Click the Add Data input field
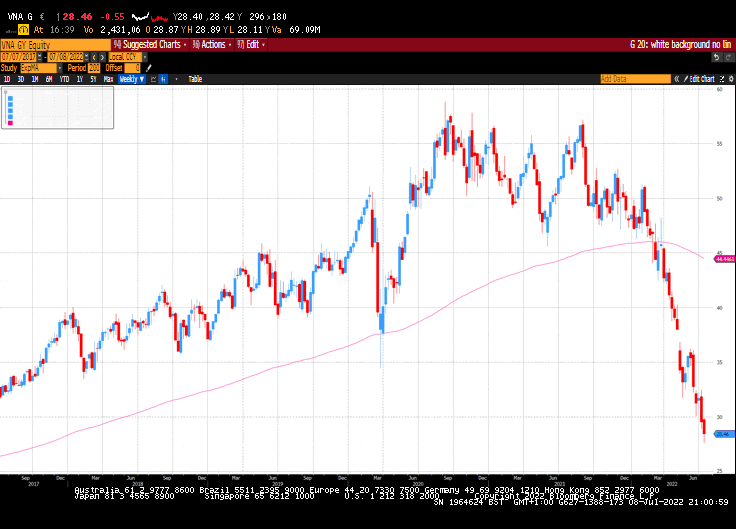 630,78
